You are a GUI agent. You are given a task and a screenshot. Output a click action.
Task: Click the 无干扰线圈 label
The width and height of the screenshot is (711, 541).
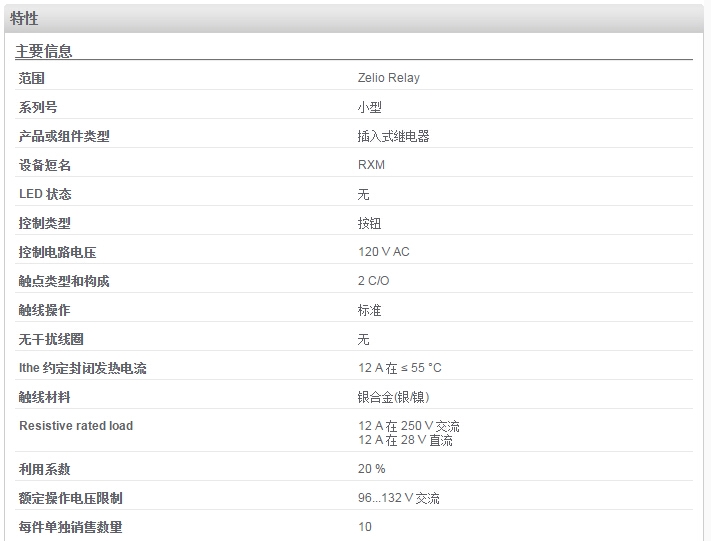pyautogui.click(x=51, y=339)
